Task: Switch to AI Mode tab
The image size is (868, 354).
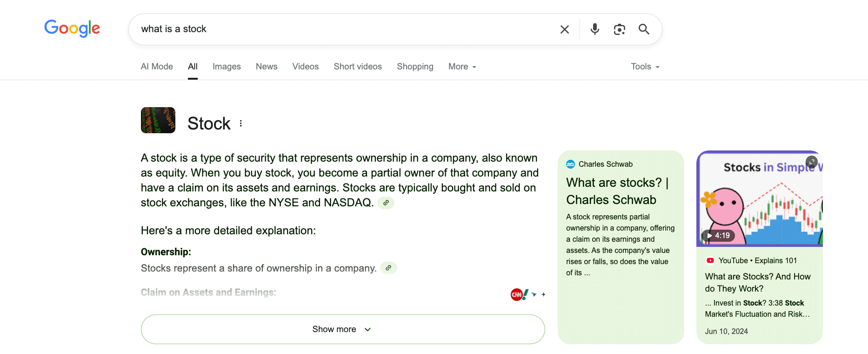Action: [157, 67]
